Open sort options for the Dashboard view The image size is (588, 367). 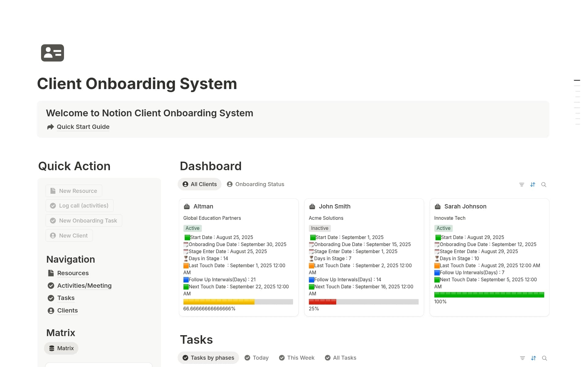coord(533,185)
